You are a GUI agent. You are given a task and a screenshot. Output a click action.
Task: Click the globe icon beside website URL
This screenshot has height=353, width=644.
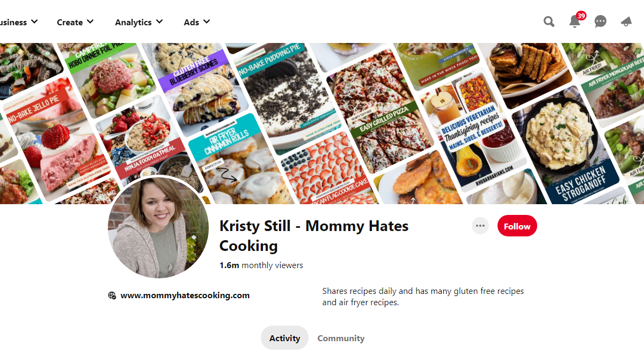[112, 295]
